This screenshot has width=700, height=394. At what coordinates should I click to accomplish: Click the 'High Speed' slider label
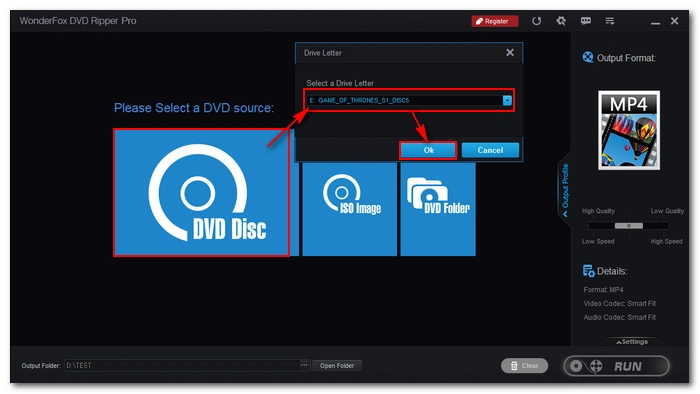[x=666, y=241]
